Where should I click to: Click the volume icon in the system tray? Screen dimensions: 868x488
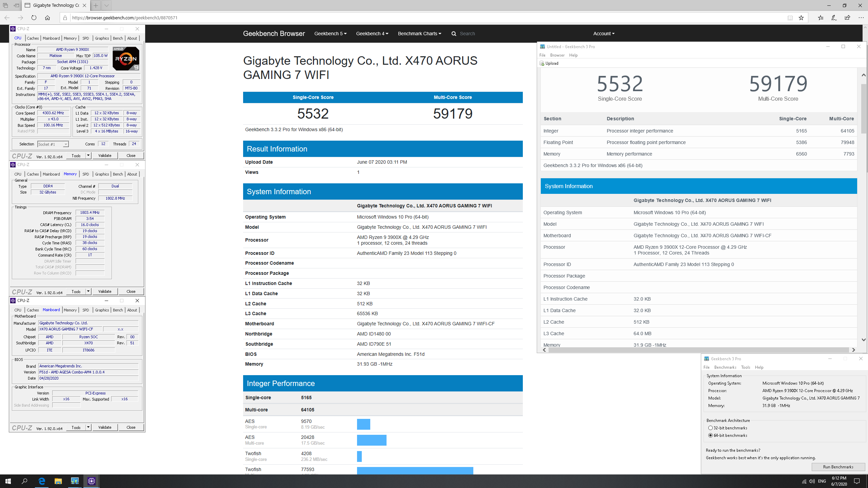[812, 481]
